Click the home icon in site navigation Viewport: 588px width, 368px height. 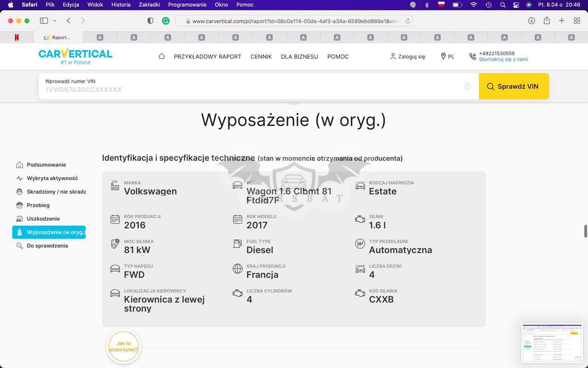[161, 56]
